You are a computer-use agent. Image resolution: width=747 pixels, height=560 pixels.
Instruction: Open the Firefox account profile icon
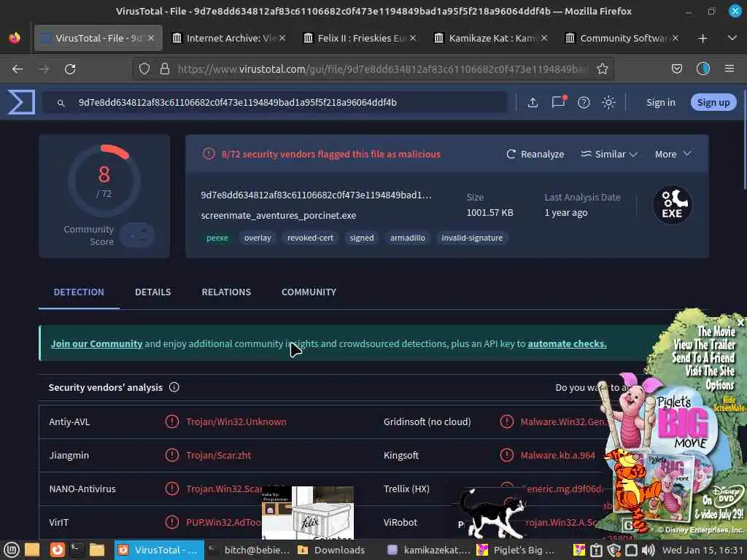coord(703,69)
